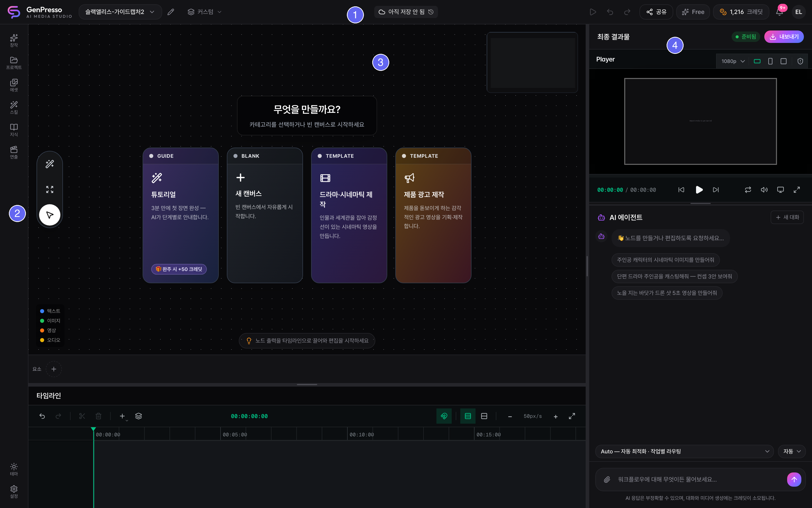
Task: Click the top bar undo arrow
Action: [610, 12]
